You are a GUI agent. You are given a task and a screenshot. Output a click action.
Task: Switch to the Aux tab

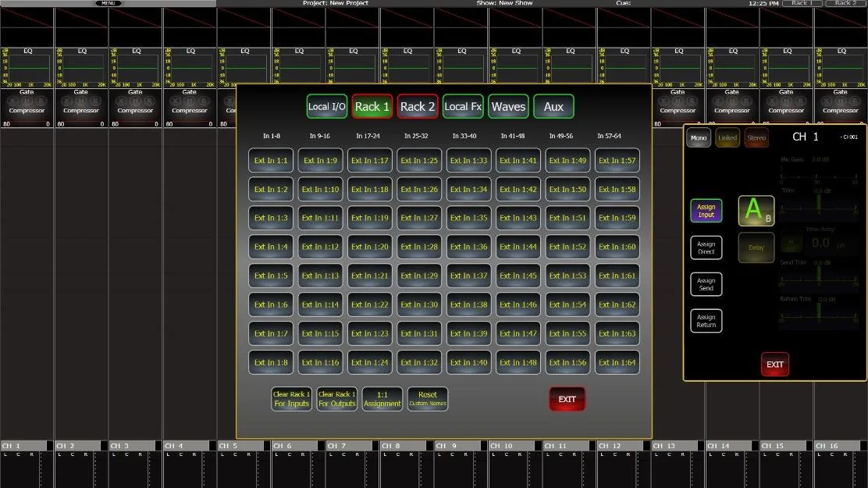pyautogui.click(x=553, y=106)
